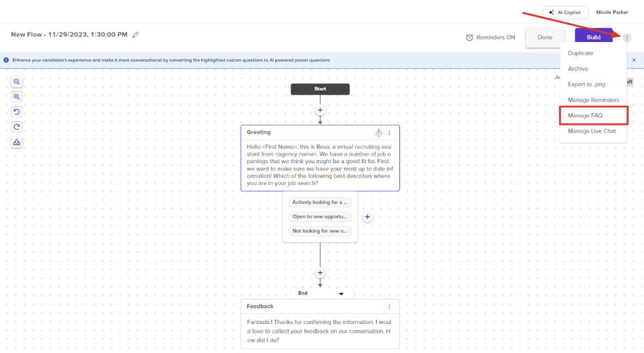Edit the flow name with the pencil icon
This screenshot has width=644, height=353.
pos(135,35)
